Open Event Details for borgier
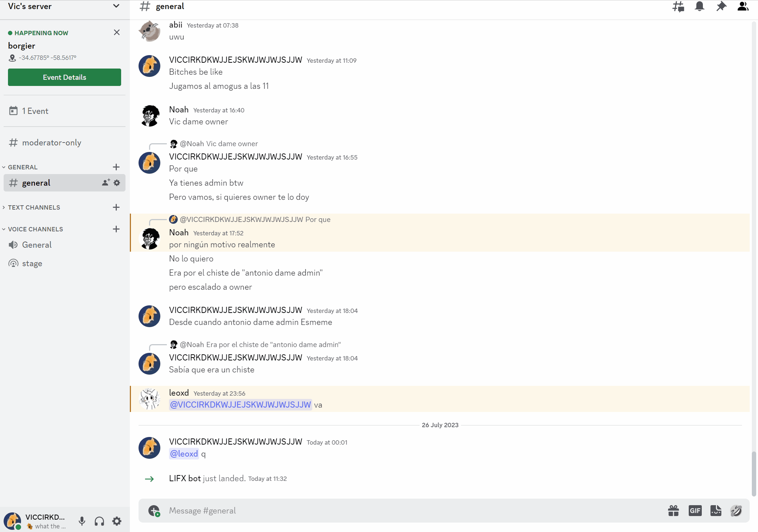The image size is (758, 532). pos(65,77)
